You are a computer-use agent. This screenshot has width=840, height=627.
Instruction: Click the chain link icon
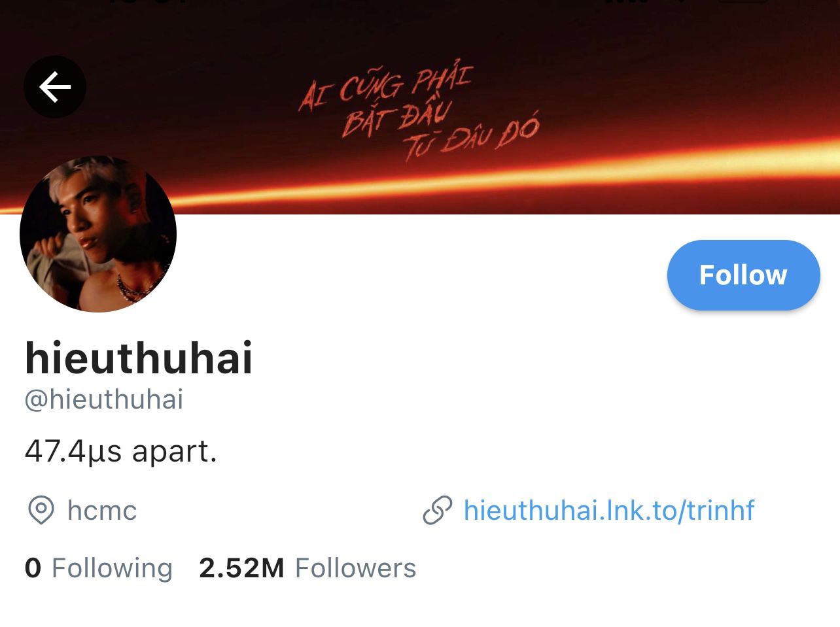[437, 511]
